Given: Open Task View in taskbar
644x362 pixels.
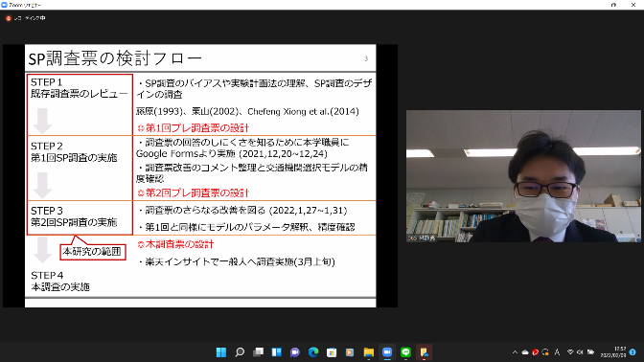Looking at the screenshot, I should pos(258,352).
